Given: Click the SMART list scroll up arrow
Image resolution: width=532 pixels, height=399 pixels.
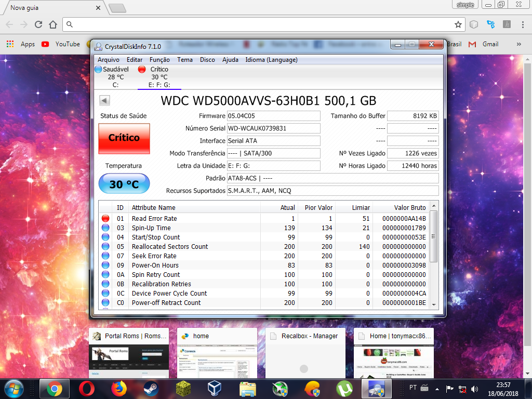Looking at the screenshot, I should coord(434,206).
